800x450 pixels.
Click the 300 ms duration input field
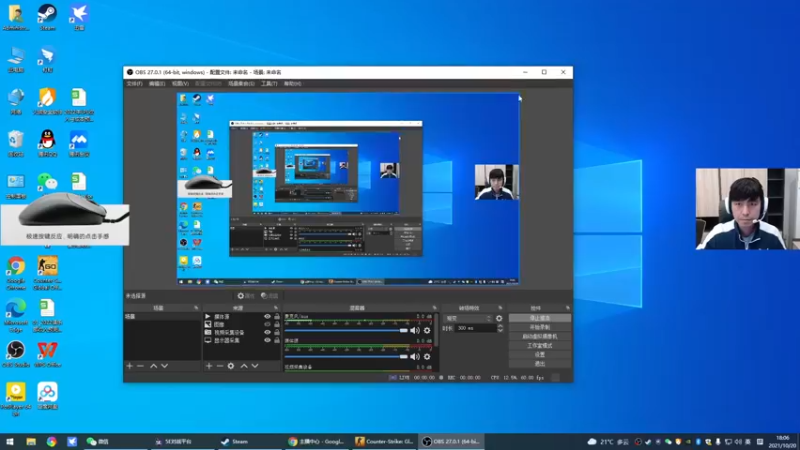tap(476, 328)
